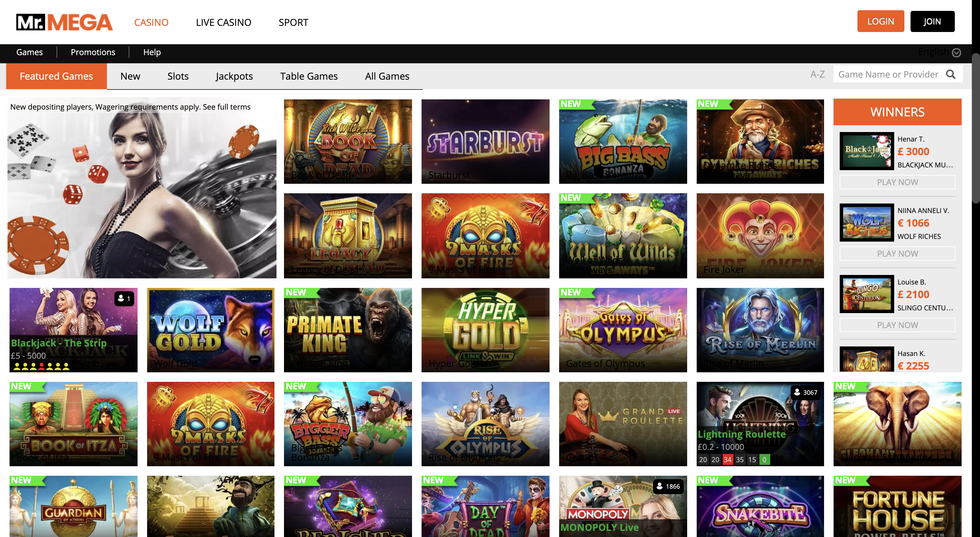This screenshot has width=980, height=537.
Task: Open Hyper Gold game tile
Action: point(486,330)
